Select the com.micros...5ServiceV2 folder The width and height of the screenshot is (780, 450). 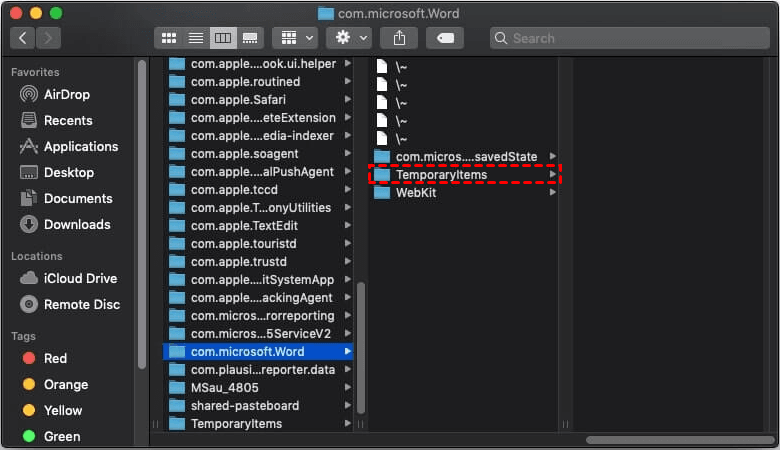(258, 334)
